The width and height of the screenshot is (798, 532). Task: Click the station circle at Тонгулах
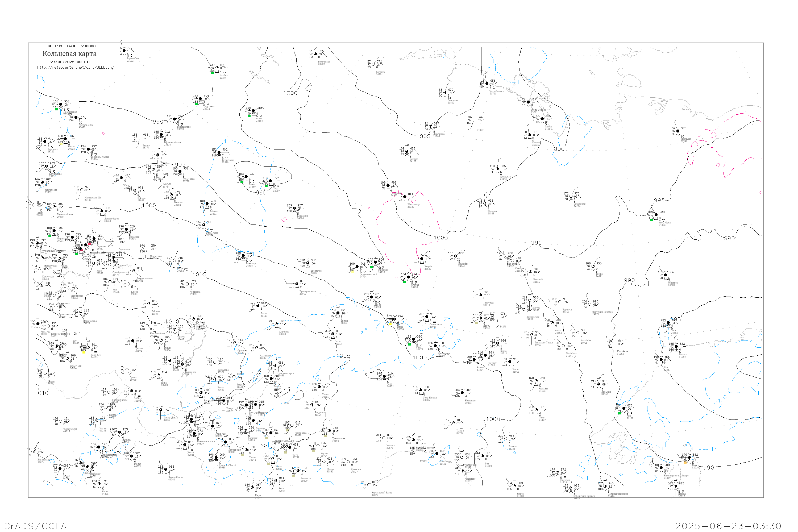tap(480, 295)
